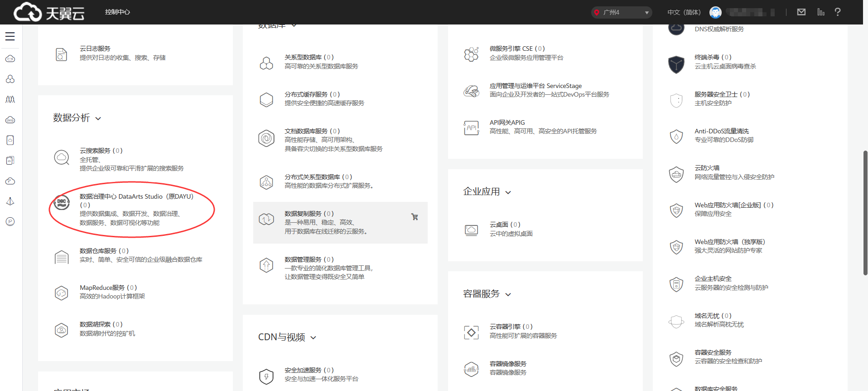The height and width of the screenshot is (391, 868).
Task: Click the bar chart icon in header
Action: click(820, 12)
